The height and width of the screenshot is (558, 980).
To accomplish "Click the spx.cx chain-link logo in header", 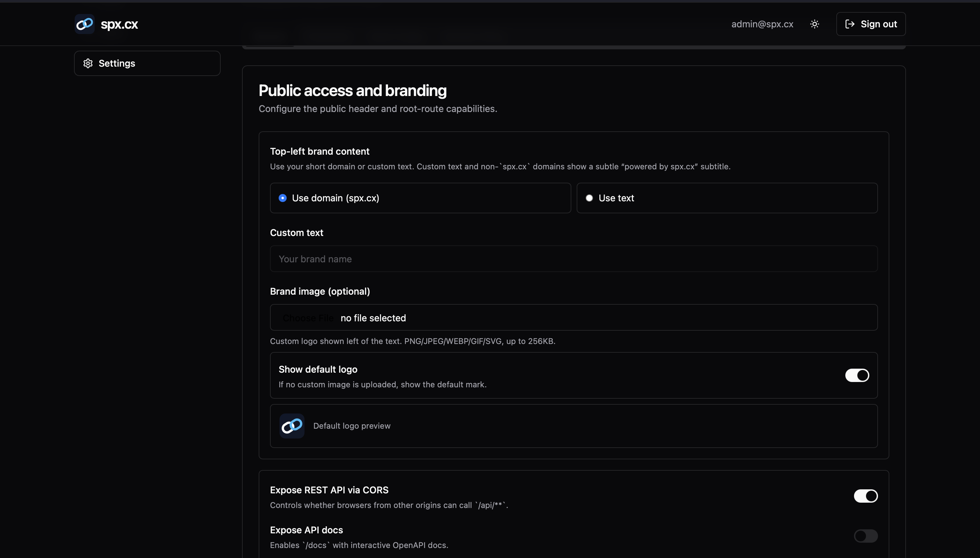I will click(85, 24).
